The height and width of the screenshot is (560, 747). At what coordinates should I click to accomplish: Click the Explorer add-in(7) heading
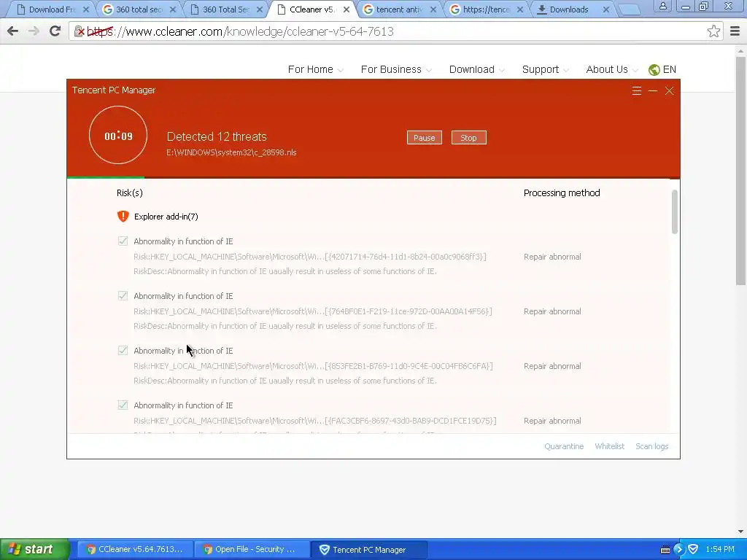click(166, 217)
